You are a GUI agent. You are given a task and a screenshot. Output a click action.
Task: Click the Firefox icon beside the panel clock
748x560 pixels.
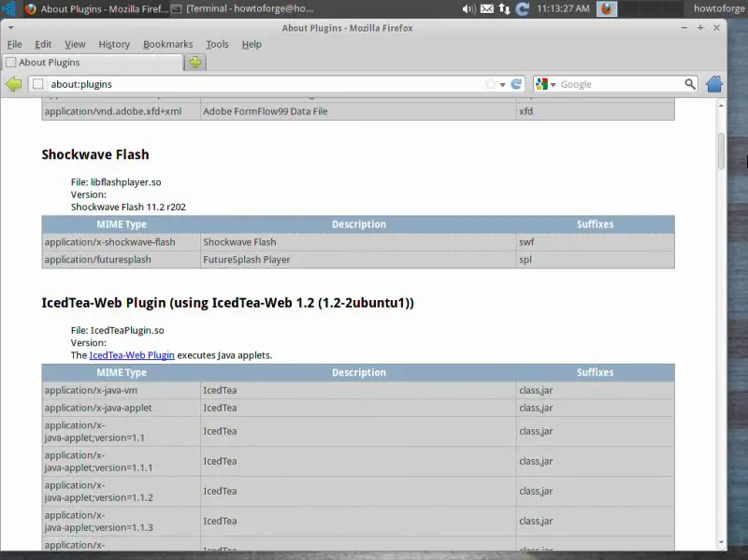click(607, 8)
